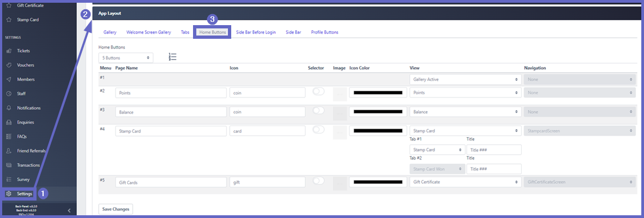The height and width of the screenshot is (218, 644).
Task: Click the Settings gear icon
Action: tap(9, 194)
